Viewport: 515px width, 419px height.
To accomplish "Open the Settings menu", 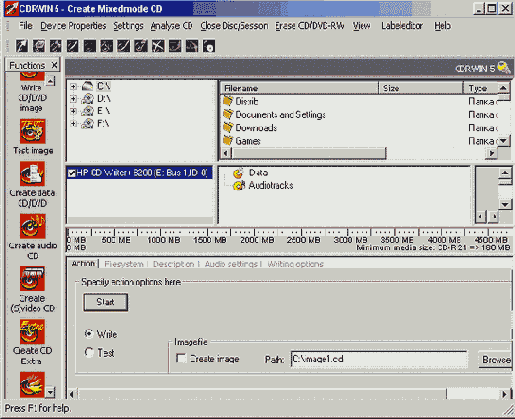I will click(x=128, y=26).
